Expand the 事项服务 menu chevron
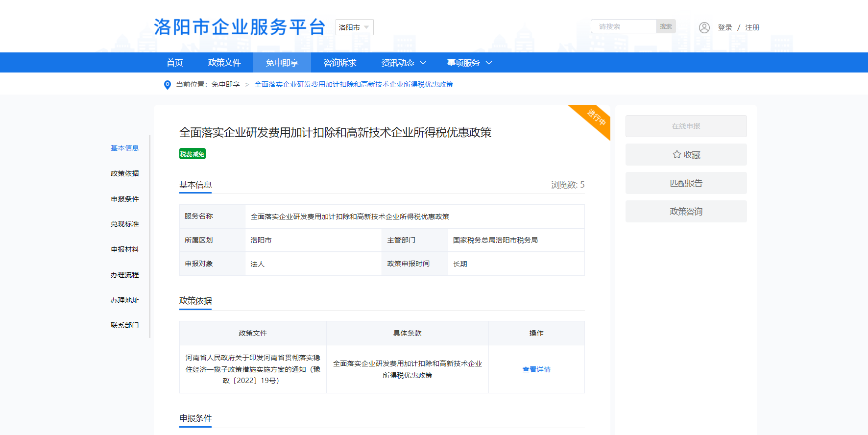The height and width of the screenshot is (435, 868). point(488,63)
